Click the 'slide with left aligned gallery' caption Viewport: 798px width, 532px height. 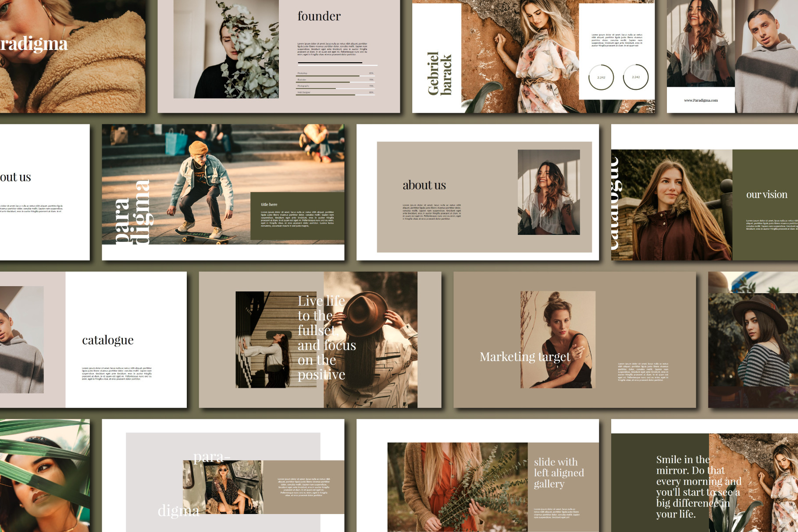(559, 473)
